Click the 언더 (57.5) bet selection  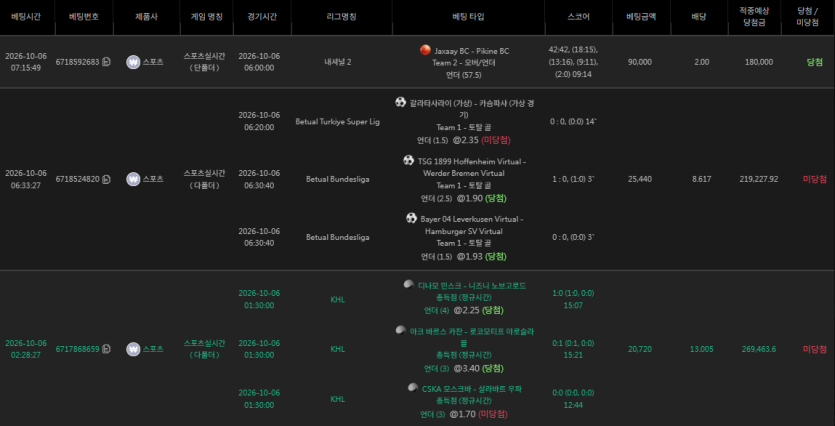click(463, 76)
